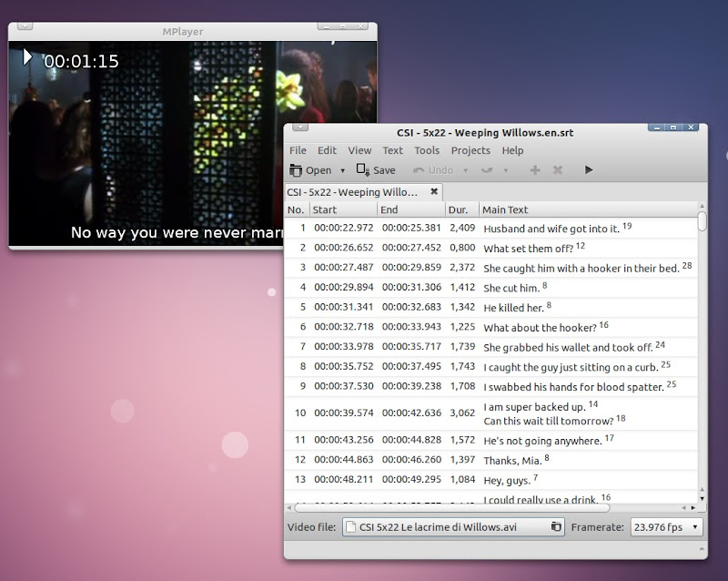This screenshot has width=728, height=581.
Task: Click start time 00:00:31.341 cell
Action: pos(344,307)
